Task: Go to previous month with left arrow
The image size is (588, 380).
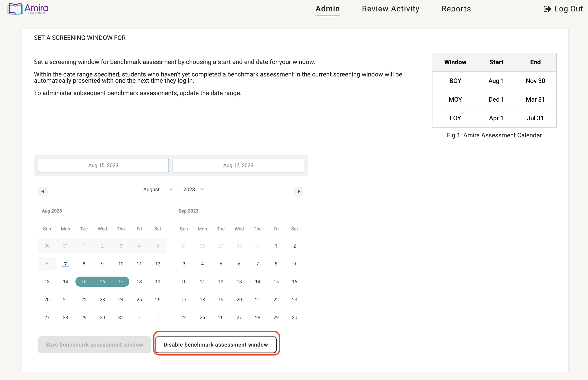Action: point(43,192)
